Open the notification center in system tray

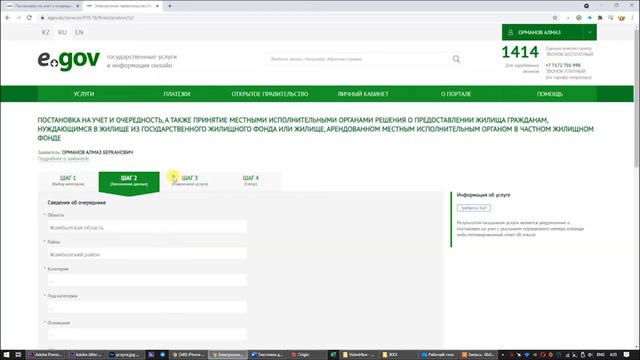tap(627, 355)
